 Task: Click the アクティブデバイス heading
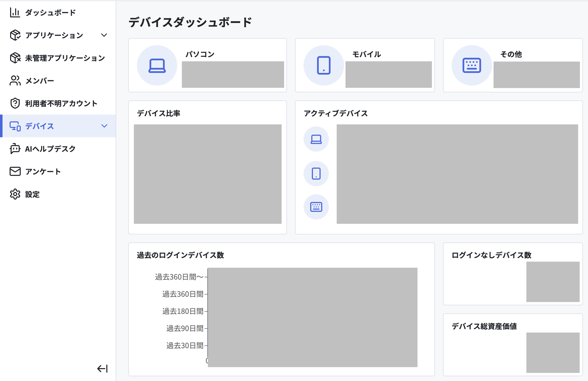336,113
